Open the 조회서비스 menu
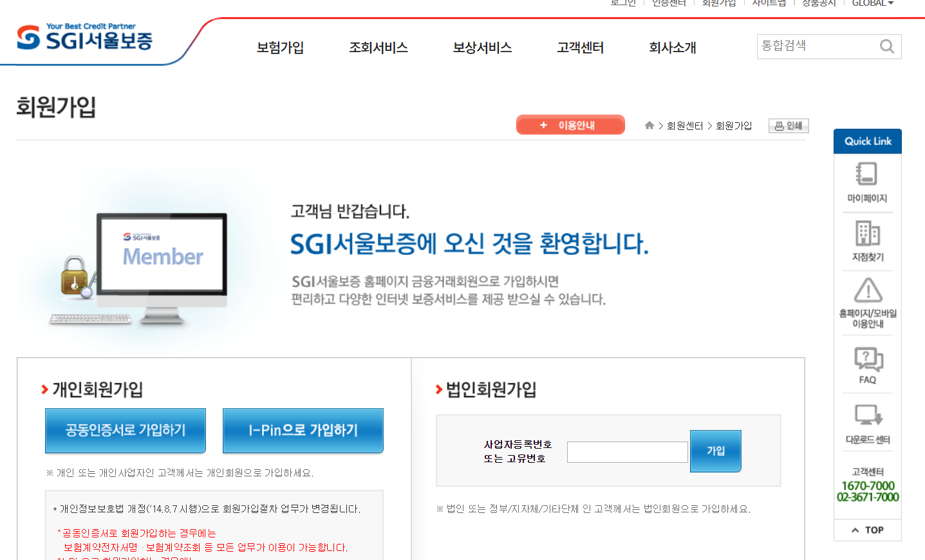The width and height of the screenshot is (925, 560). click(x=378, y=48)
